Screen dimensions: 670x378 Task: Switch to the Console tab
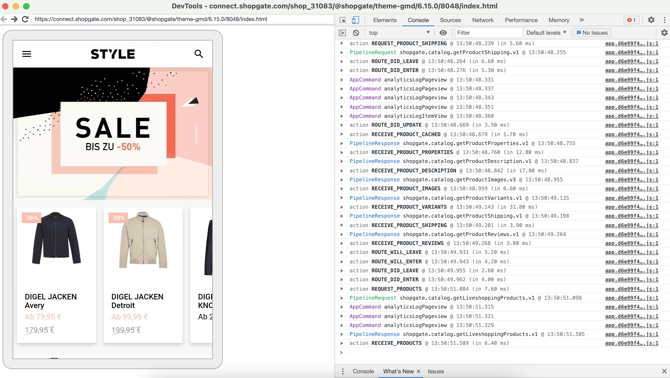418,20
